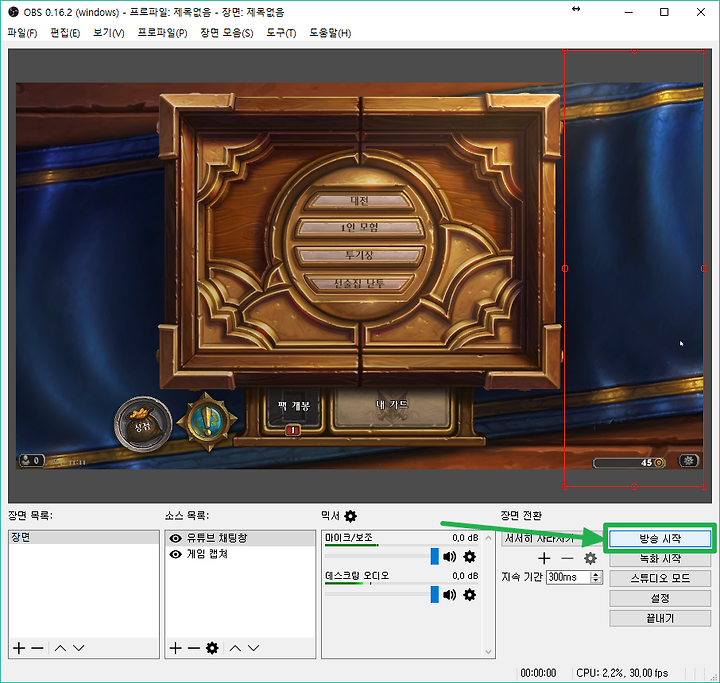720x683 pixels.
Task: Add a scene transition with plus icon
Action: (544, 559)
